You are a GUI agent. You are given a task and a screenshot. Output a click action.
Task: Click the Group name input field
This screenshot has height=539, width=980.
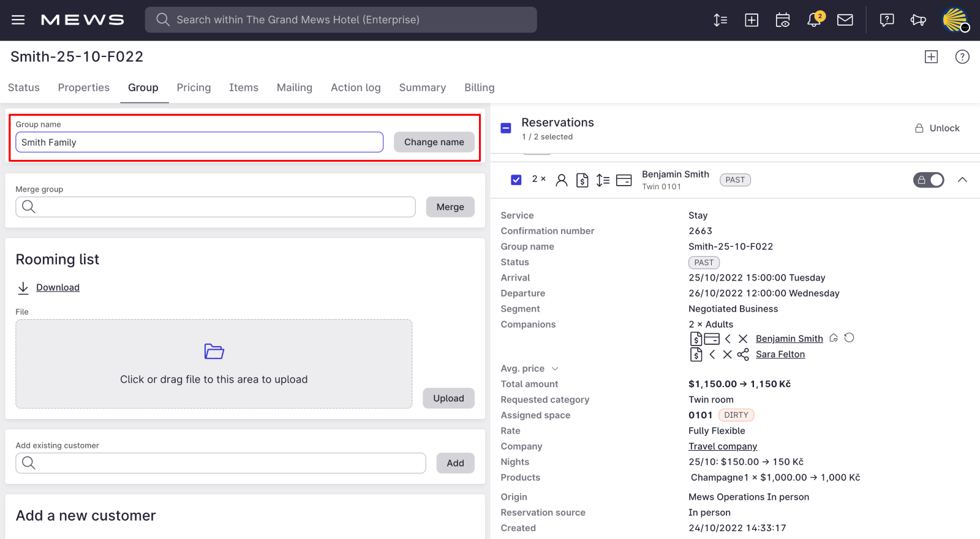pos(199,142)
